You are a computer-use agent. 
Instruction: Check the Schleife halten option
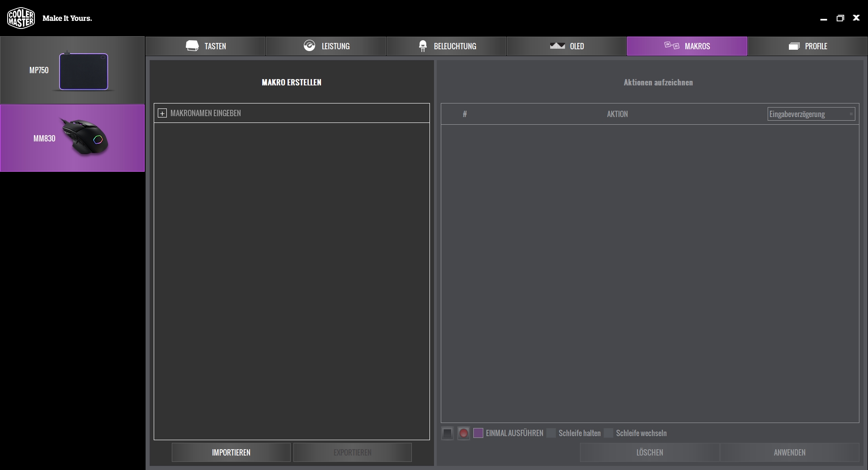[551, 433]
